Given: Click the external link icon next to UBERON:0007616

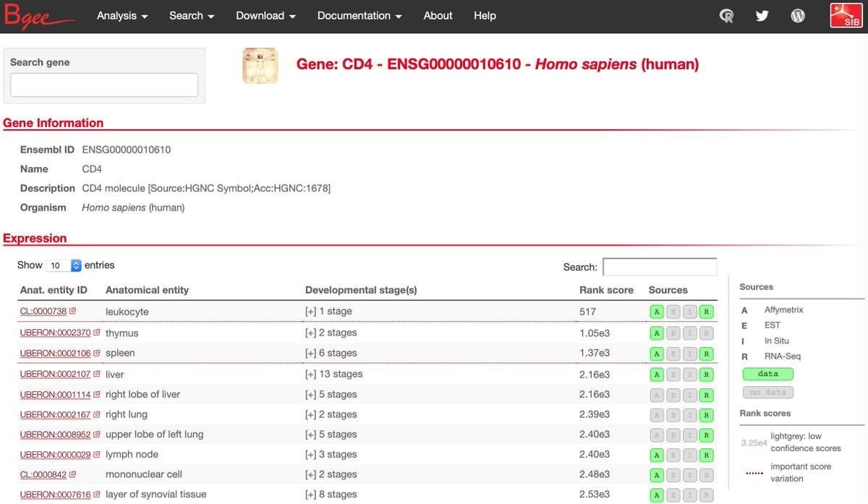Looking at the screenshot, I should tap(97, 495).
